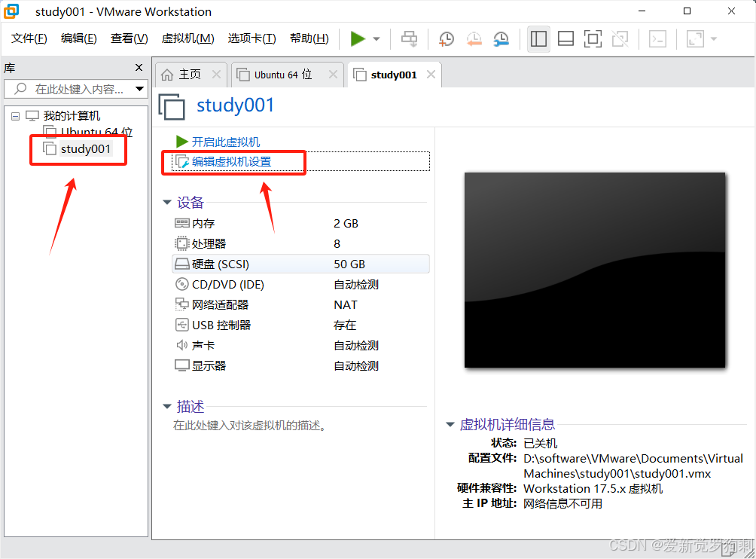The image size is (756, 559).
Task: Open the 虚拟机(M) menu
Action: tap(187, 38)
